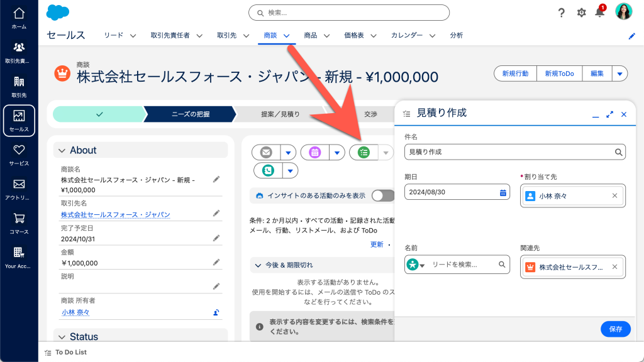Open the event button dropdown arrow

337,153
